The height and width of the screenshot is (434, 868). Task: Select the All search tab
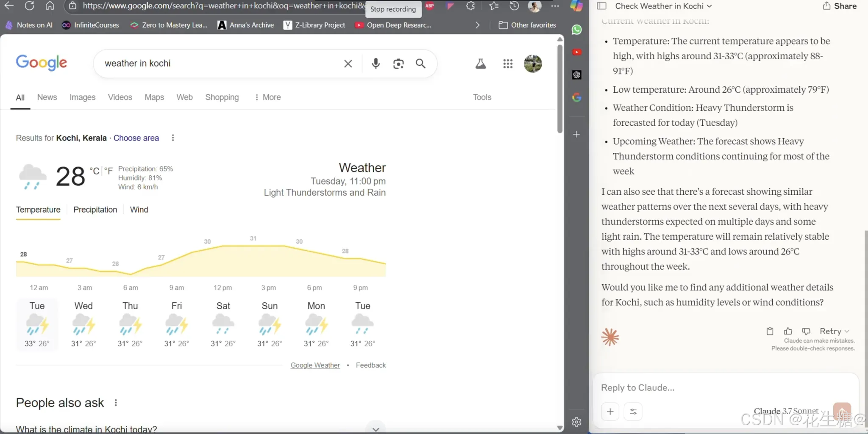(20, 98)
